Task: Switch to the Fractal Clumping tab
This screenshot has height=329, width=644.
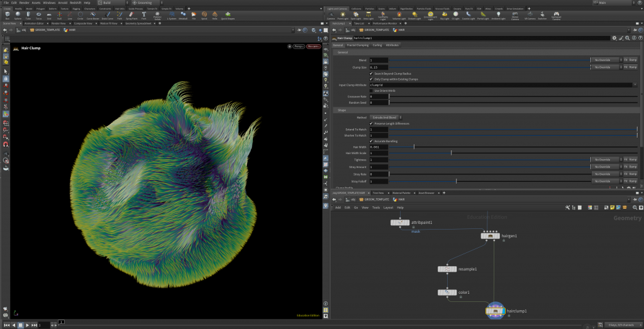Action: [x=357, y=45]
